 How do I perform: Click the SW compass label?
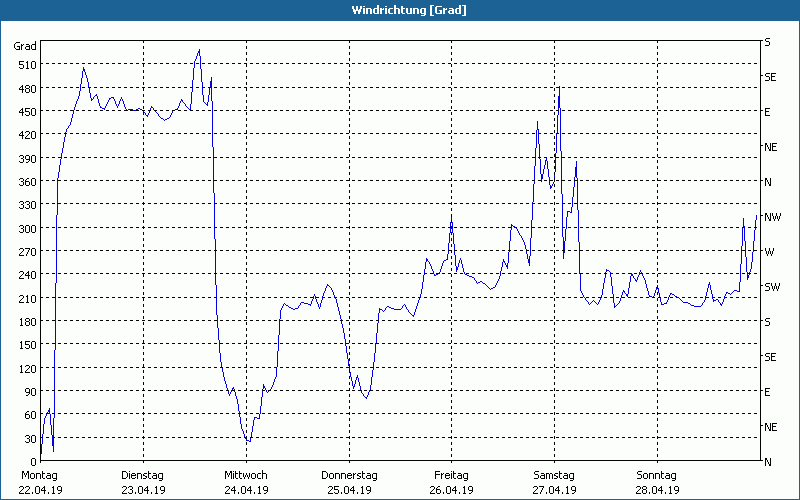(x=772, y=287)
